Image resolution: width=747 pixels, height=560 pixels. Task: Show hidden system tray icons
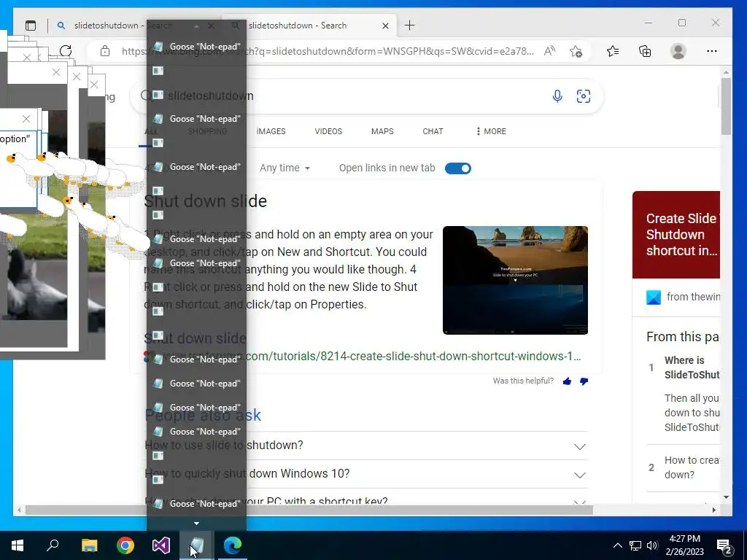tap(617, 545)
